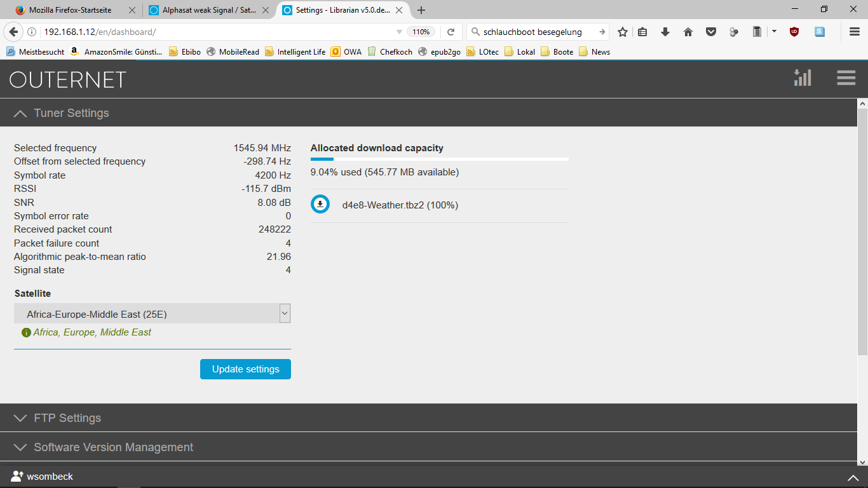The width and height of the screenshot is (868, 488).
Task: Open the LOtec bookmark
Action: pyautogui.click(x=483, y=52)
